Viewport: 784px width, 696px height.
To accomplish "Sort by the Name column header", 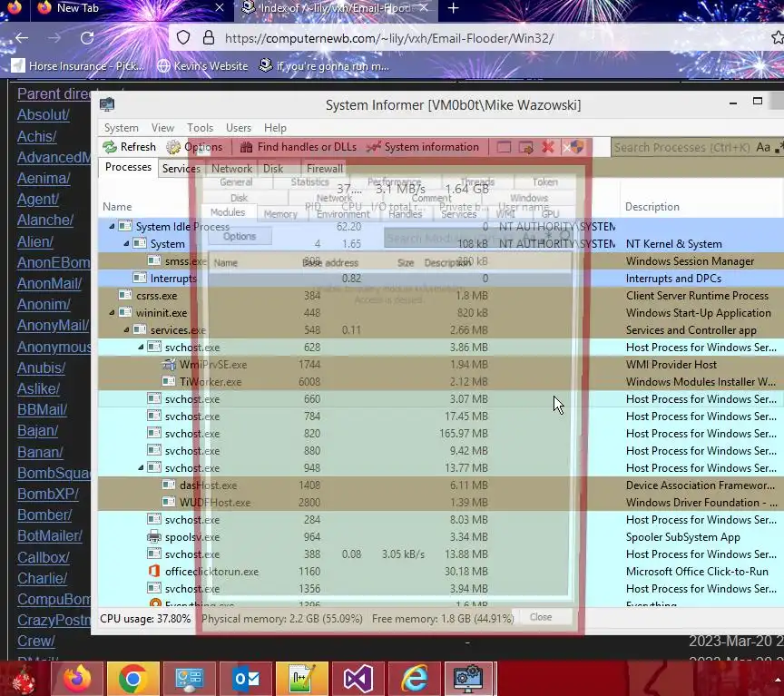I will pos(117,207).
